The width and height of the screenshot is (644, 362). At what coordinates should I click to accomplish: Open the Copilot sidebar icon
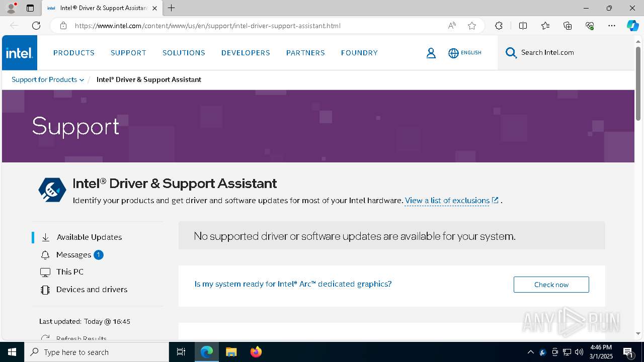[x=632, y=26]
